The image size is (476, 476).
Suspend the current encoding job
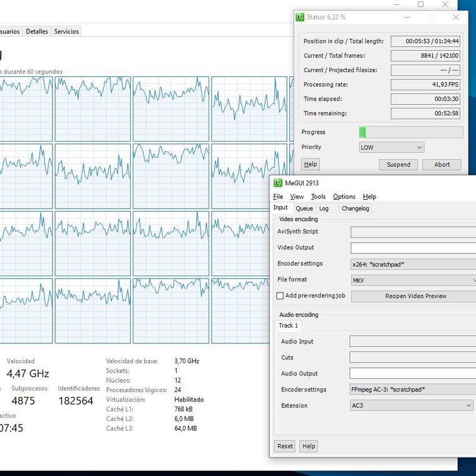coord(398,165)
